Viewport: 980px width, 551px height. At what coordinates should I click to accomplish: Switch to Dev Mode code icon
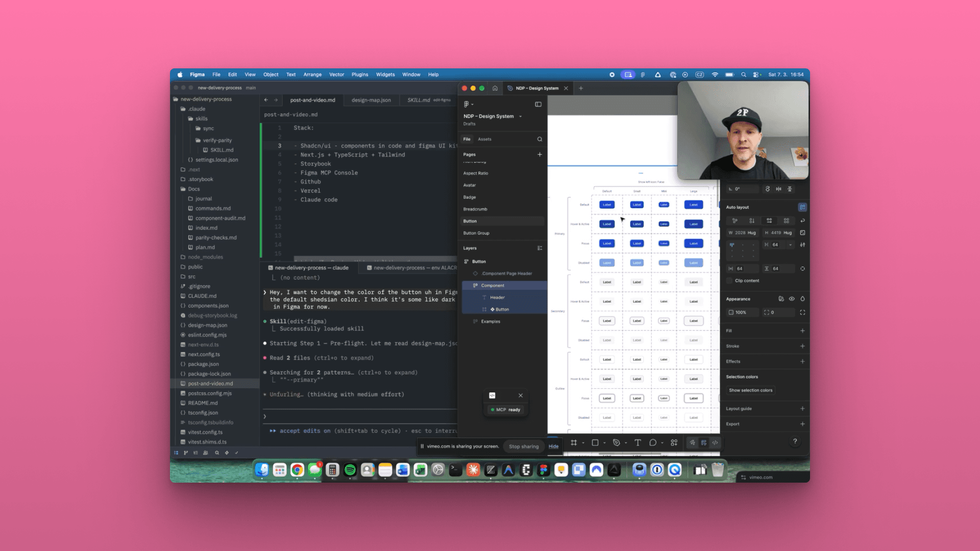point(715,443)
